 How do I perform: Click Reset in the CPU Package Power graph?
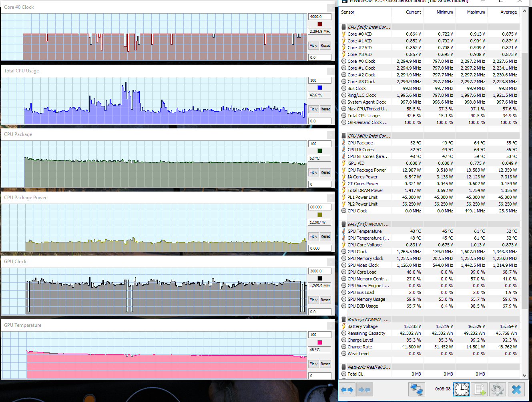(325, 236)
